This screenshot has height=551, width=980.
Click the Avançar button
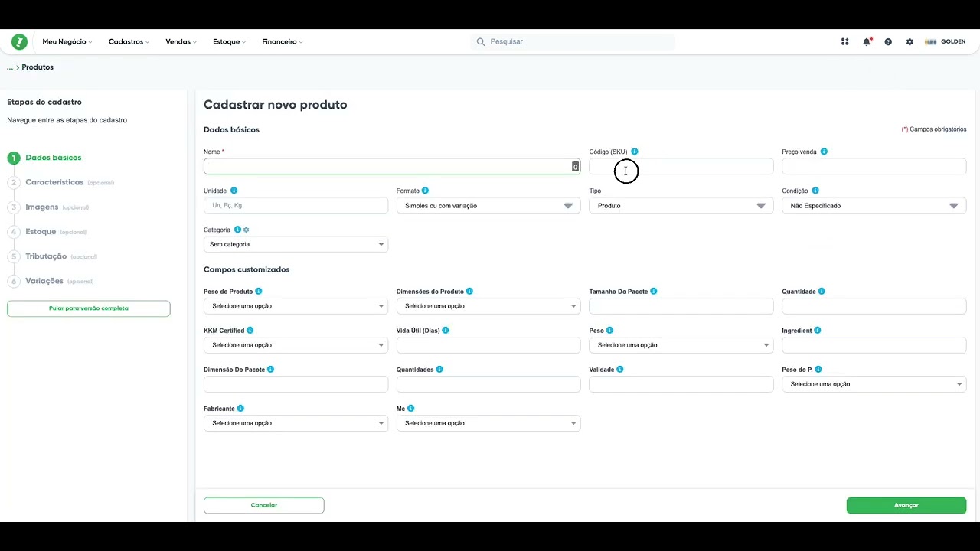906,505
